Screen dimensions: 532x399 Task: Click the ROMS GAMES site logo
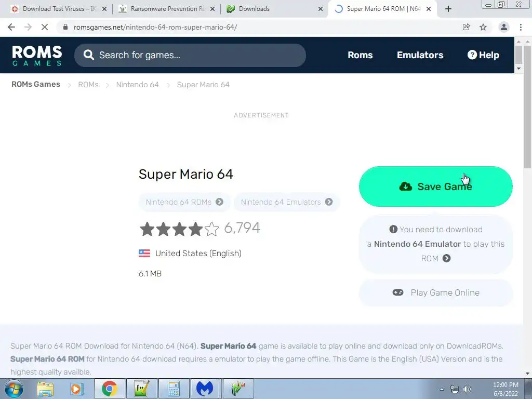(37, 55)
